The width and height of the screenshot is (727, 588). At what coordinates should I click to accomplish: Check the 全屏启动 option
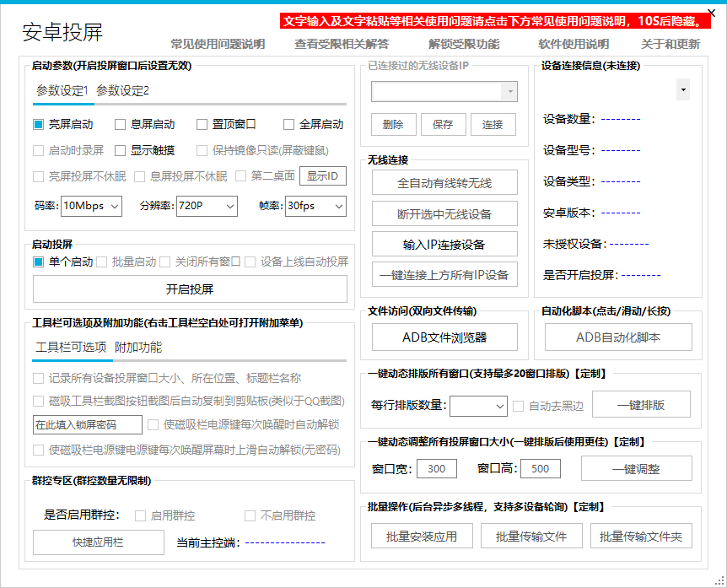coord(289,125)
